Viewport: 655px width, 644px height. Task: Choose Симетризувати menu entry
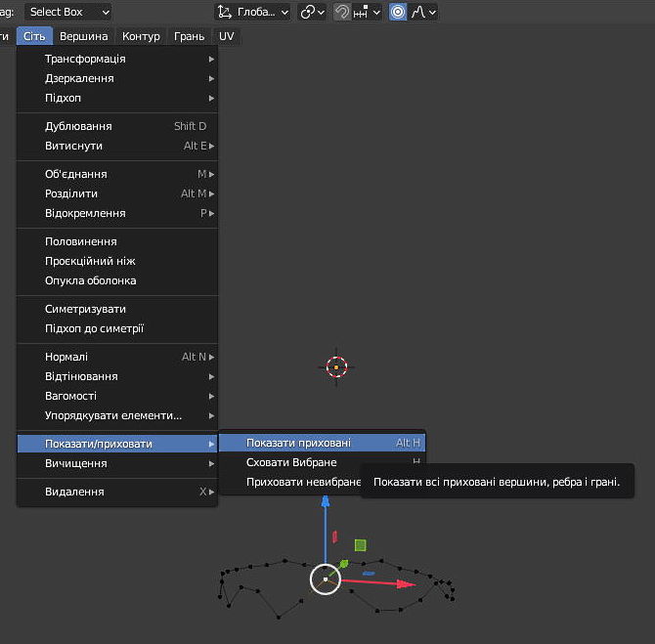[x=117, y=309]
